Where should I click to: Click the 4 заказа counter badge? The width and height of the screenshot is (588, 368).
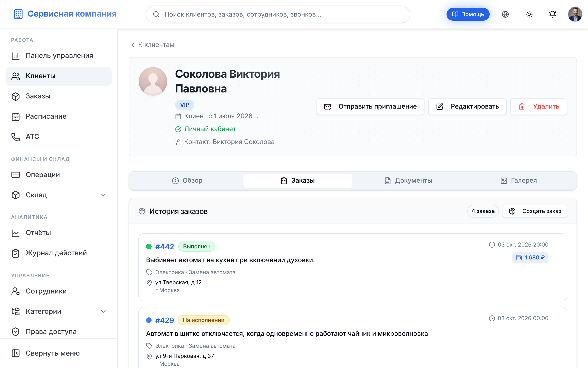pos(483,211)
